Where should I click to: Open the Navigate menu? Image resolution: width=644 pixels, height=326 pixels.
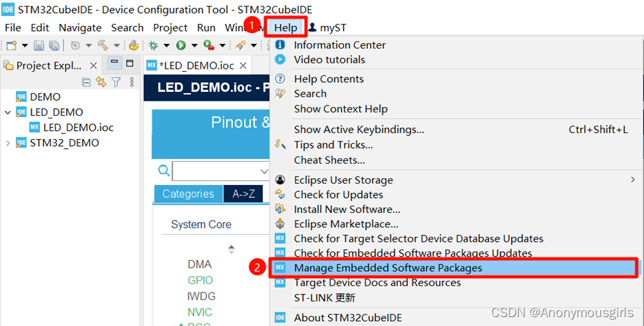tap(80, 27)
